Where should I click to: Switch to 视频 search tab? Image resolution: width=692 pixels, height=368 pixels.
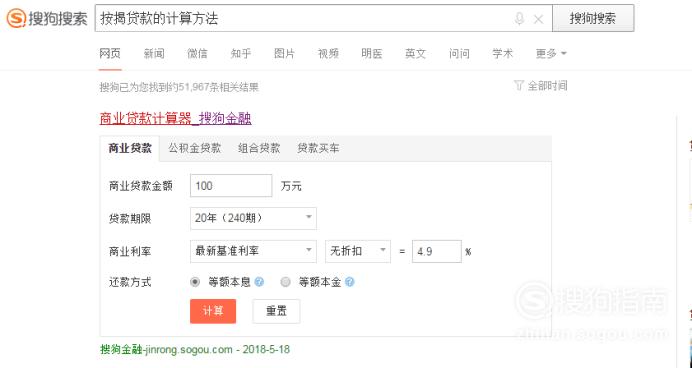click(328, 54)
